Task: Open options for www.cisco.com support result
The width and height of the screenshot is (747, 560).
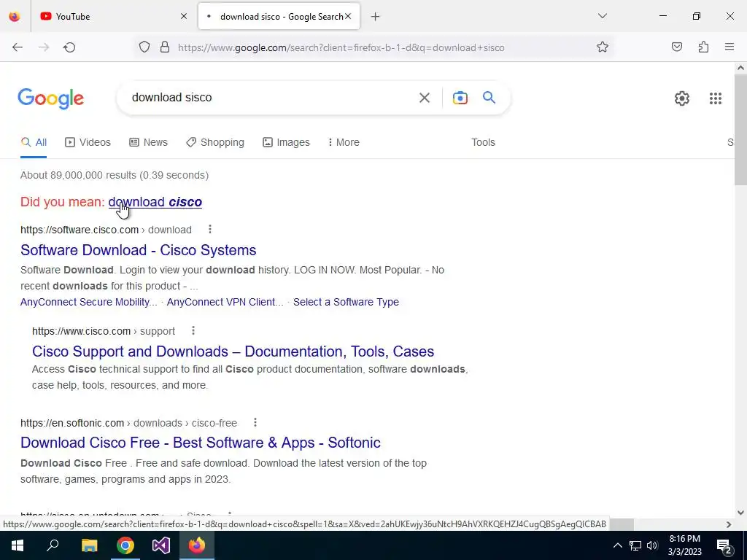Action: [193, 330]
